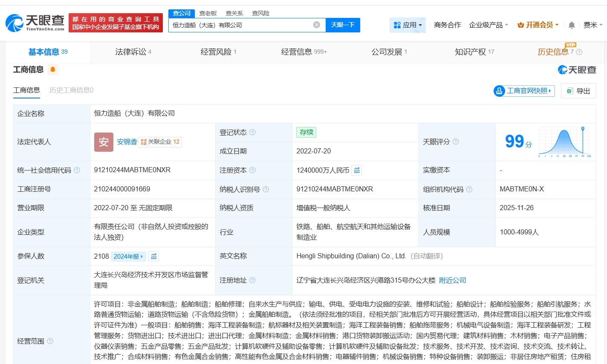Open the 附近公司 link near the registered address
Image resolution: width=607 pixels, height=364 pixels.
click(453, 280)
